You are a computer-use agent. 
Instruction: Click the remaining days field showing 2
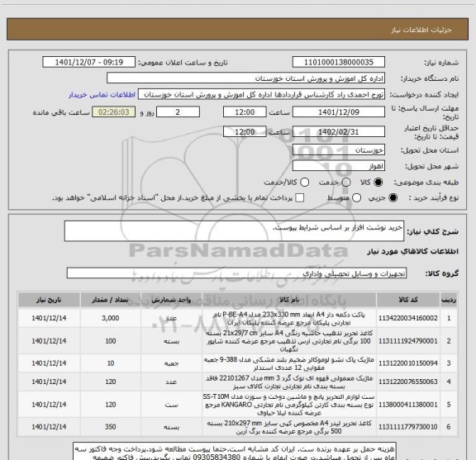[178, 112]
